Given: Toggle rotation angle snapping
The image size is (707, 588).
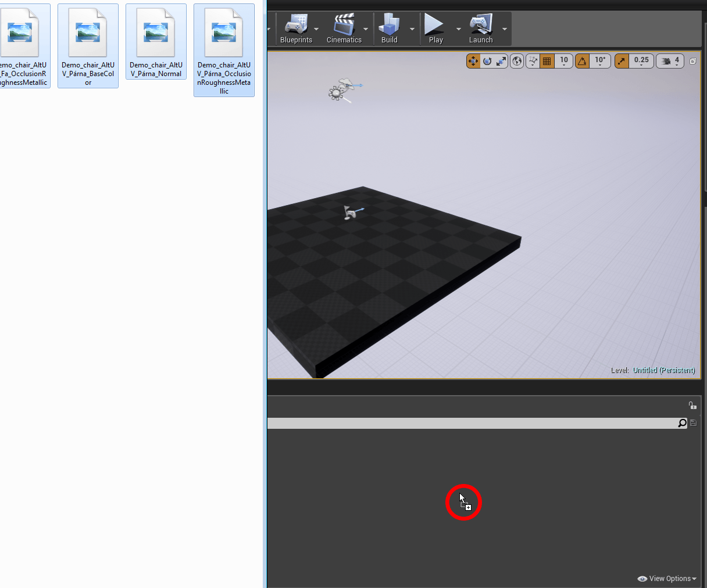Looking at the screenshot, I should tap(582, 61).
